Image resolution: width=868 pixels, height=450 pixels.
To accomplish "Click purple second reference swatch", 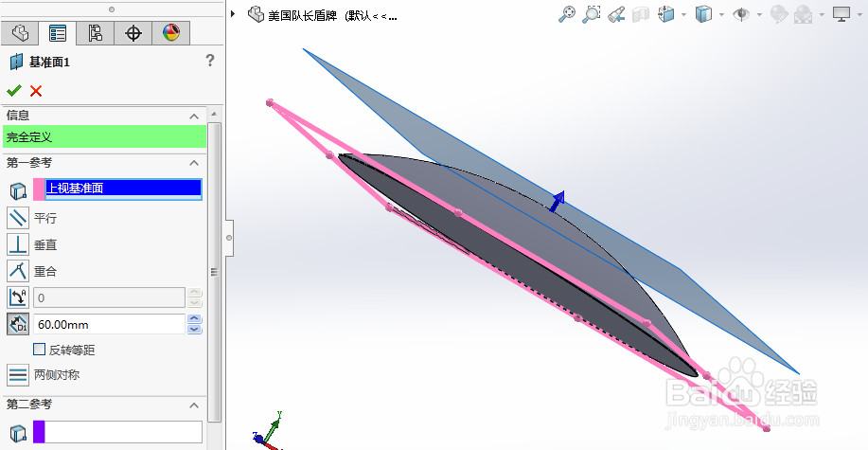I will pyautogui.click(x=39, y=432).
